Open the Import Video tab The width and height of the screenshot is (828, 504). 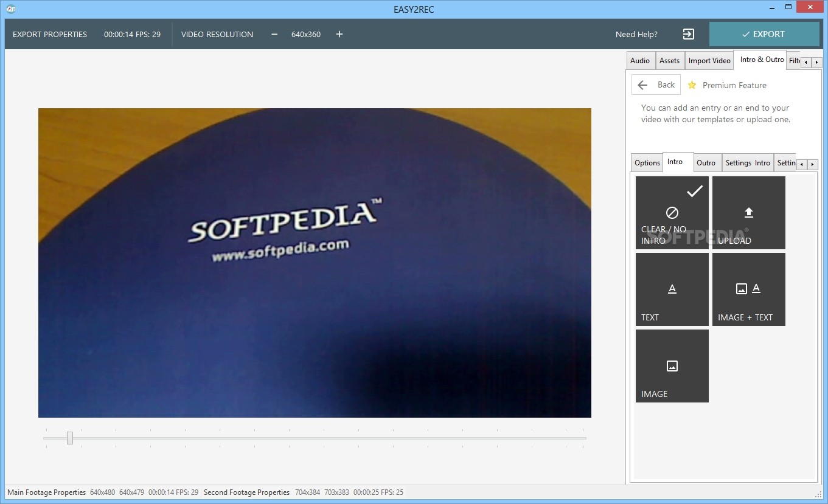tap(709, 61)
